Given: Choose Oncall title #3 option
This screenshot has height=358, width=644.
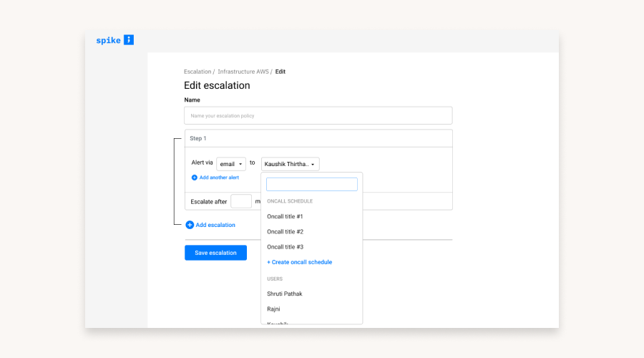Looking at the screenshot, I should 285,247.
